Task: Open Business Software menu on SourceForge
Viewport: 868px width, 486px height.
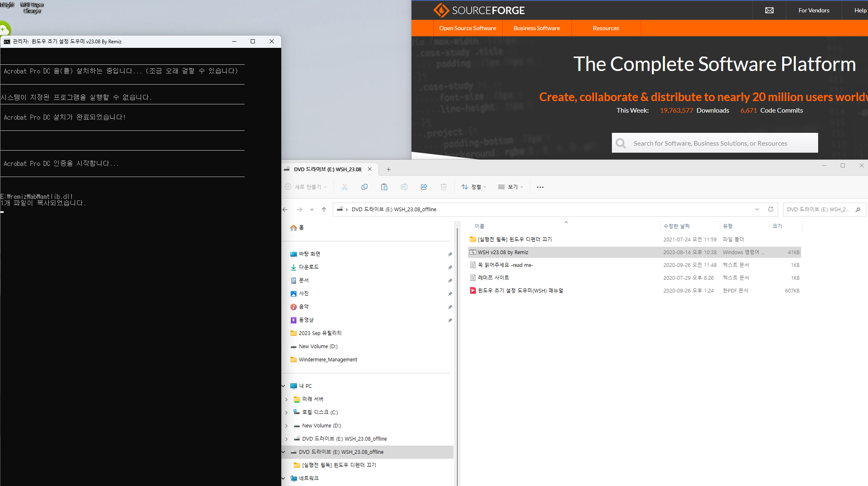Action: pos(537,28)
